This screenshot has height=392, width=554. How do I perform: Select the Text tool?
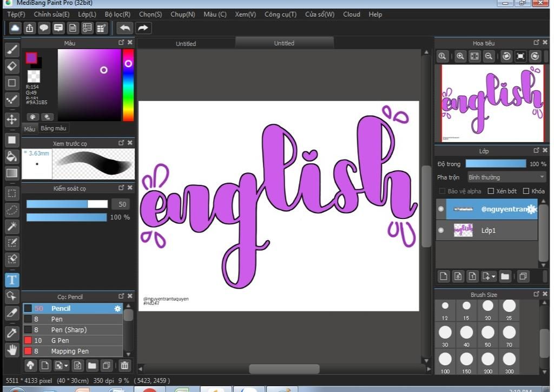pos(12,280)
